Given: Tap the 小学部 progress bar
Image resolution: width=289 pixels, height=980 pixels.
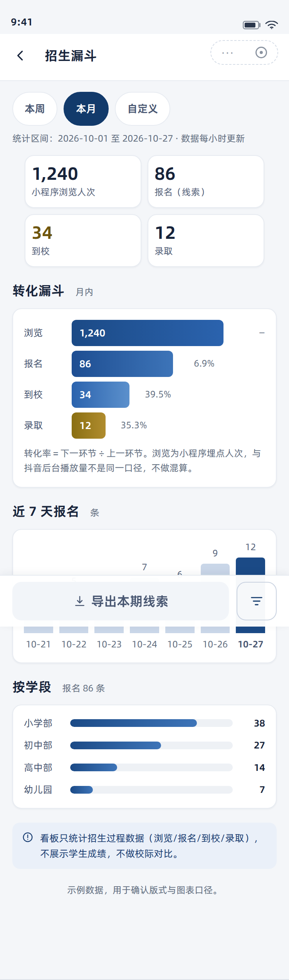Looking at the screenshot, I should pyautogui.click(x=151, y=723).
